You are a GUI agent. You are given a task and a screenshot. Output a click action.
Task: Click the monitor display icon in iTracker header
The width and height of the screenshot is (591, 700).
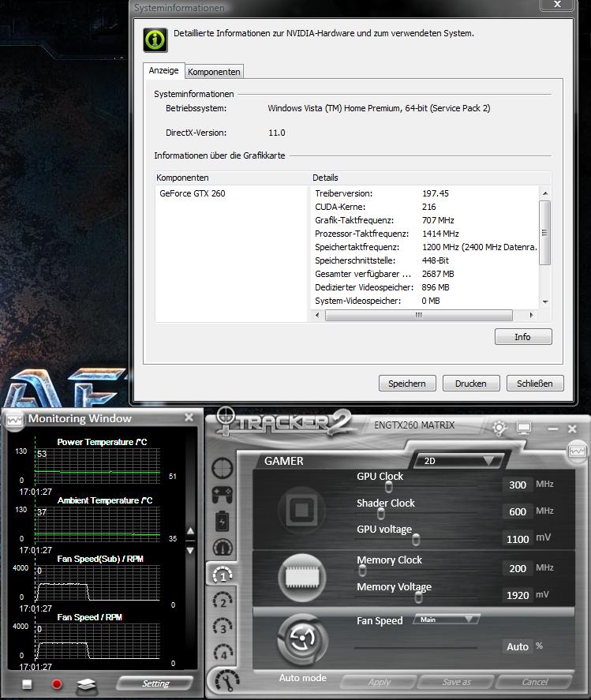pos(524,429)
